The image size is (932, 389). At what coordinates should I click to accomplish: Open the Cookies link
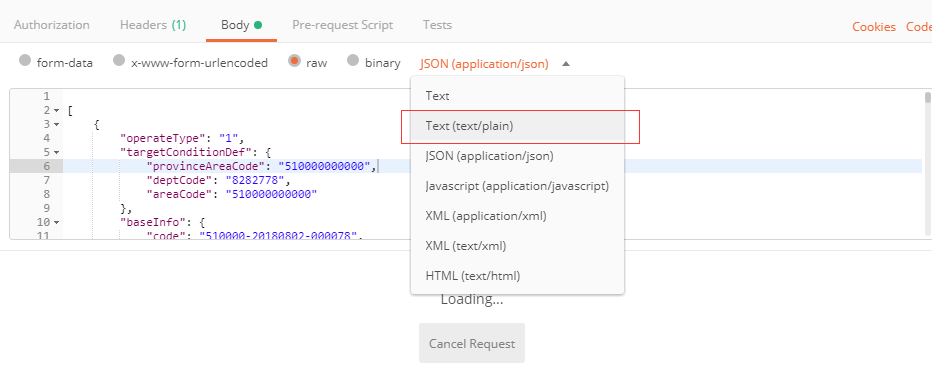[x=874, y=27]
